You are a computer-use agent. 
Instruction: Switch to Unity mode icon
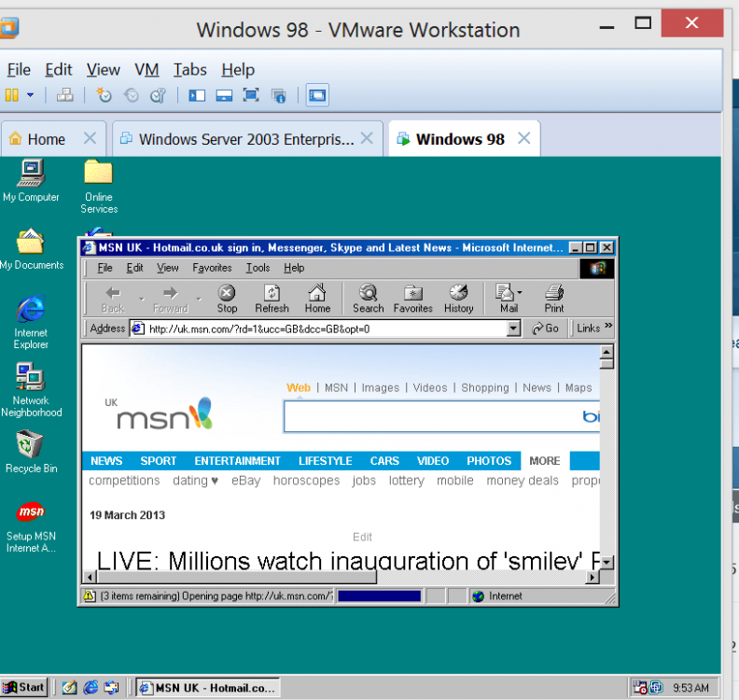279,96
